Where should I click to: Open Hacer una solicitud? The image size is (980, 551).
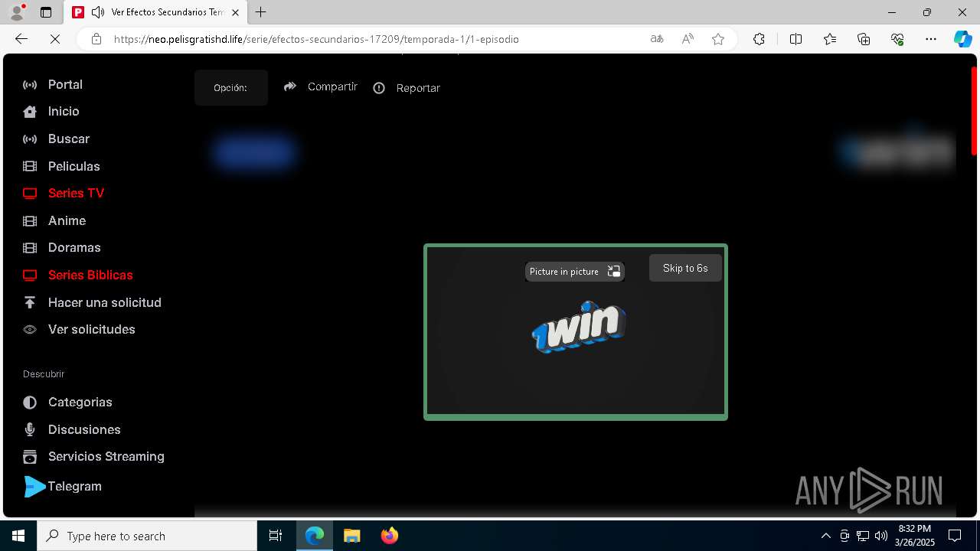pos(105,302)
